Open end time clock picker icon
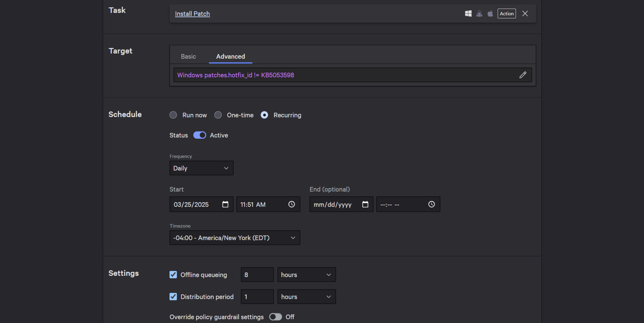This screenshot has height=323, width=644. pos(431,204)
